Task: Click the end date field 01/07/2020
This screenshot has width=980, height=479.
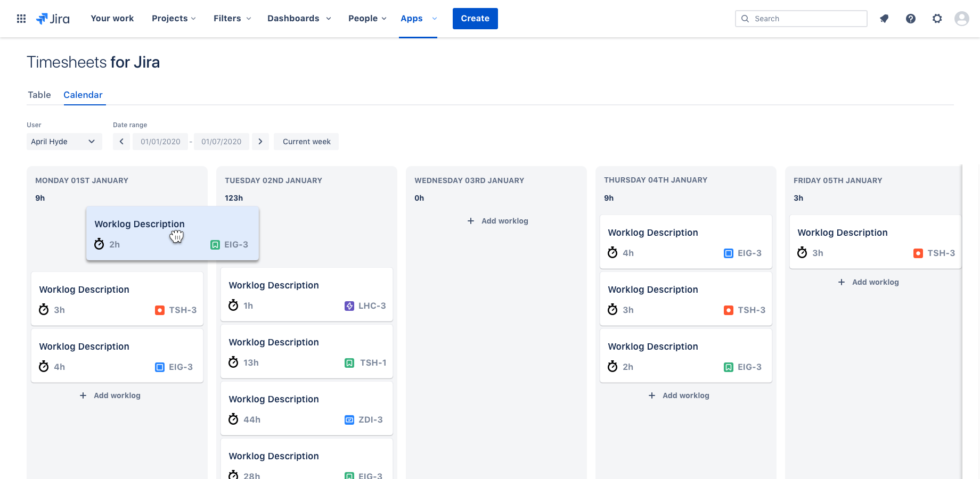Action: 222,142
